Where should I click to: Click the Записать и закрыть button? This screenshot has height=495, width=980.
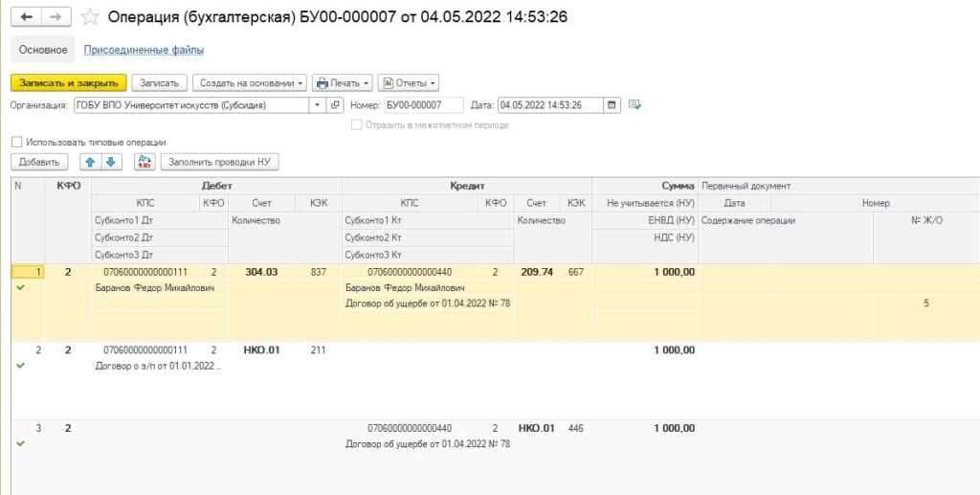pyautogui.click(x=68, y=83)
